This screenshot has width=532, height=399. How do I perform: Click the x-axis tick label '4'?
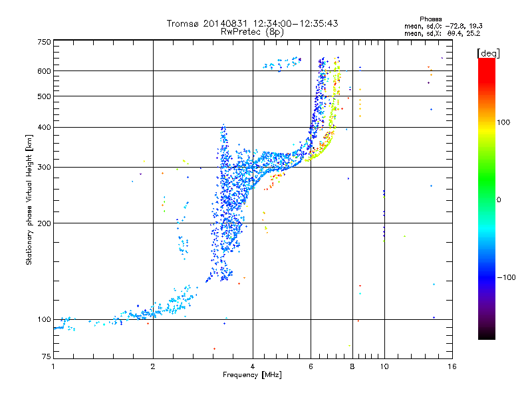point(253,366)
